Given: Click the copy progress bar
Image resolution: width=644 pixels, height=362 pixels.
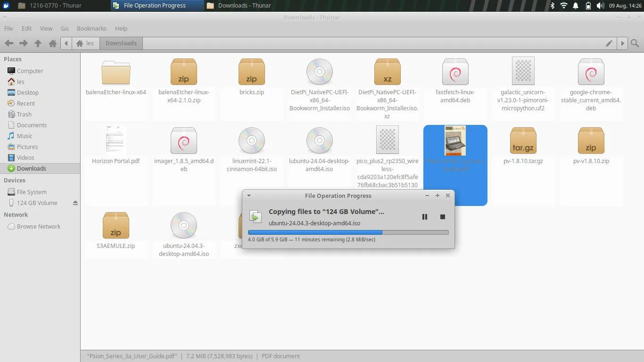Looking at the screenshot, I should (348, 232).
